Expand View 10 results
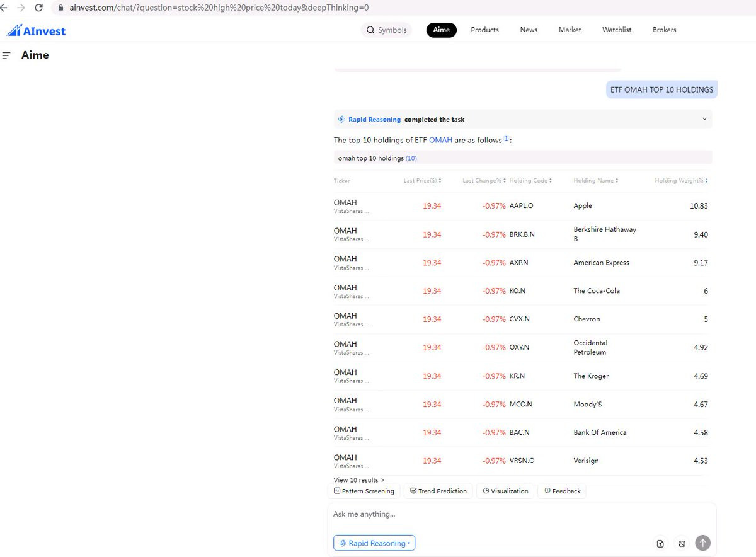 (x=359, y=480)
